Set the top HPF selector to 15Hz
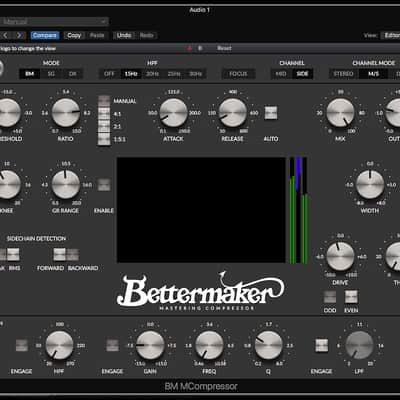Image resolution: width=400 pixels, height=400 pixels. click(x=131, y=74)
